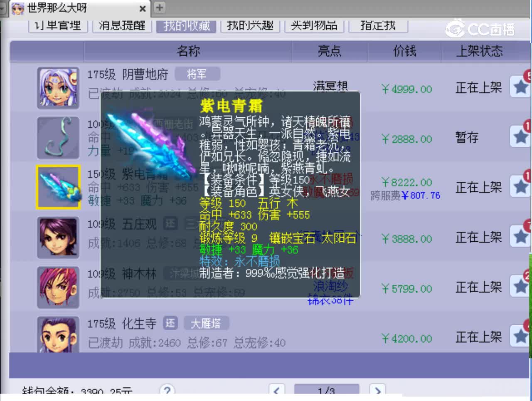Click 已渡劫 成就:2460 stats line
532x401 pixels.
[x=187, y=343]
